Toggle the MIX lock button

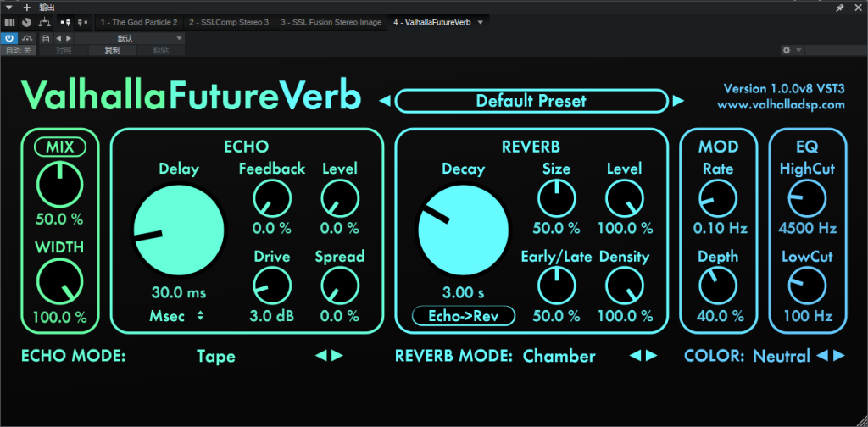59,147
